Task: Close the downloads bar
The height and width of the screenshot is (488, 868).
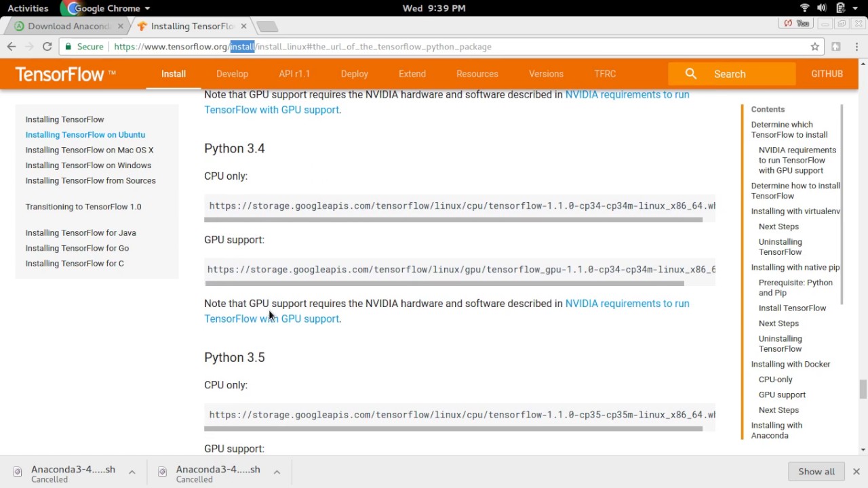Action: pyautogui.click(x=856, y=472)
